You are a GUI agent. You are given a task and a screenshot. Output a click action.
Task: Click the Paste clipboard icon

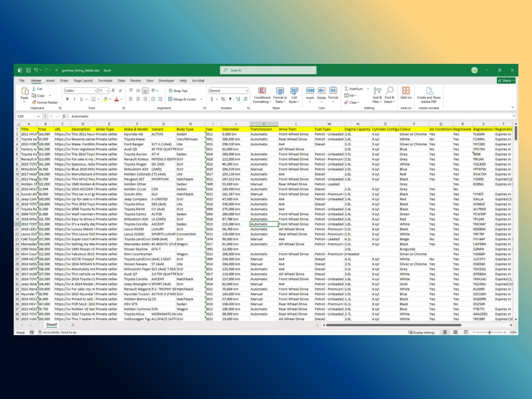coord(24,91)
